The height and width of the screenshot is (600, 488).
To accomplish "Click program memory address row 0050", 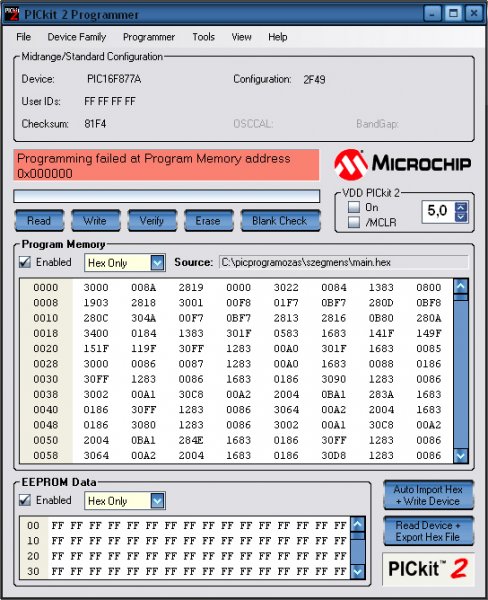I will point(46,440).
